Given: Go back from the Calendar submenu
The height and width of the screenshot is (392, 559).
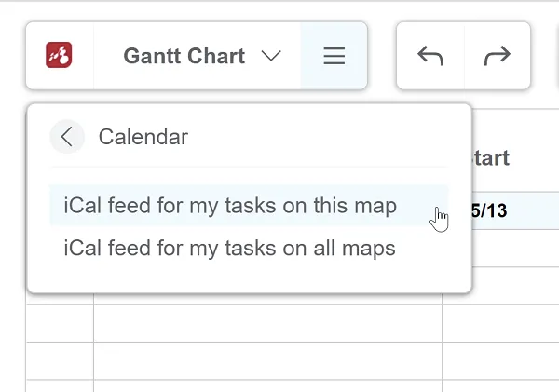Looking at the screenshot, I should pyautogui.click(x=66, y=137).
